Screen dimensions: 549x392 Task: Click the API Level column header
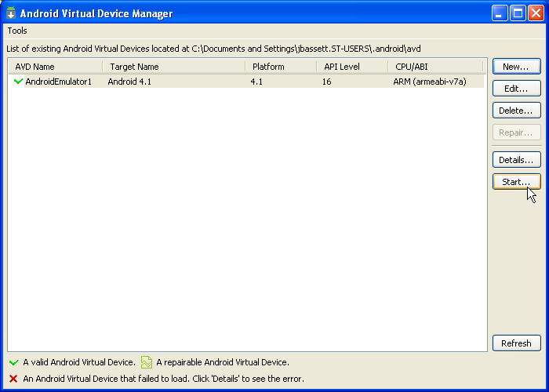[x=353, y=67]
